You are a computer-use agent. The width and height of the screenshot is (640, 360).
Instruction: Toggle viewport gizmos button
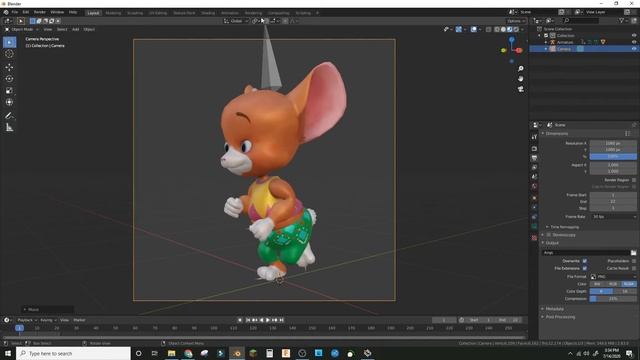[459, 29]
